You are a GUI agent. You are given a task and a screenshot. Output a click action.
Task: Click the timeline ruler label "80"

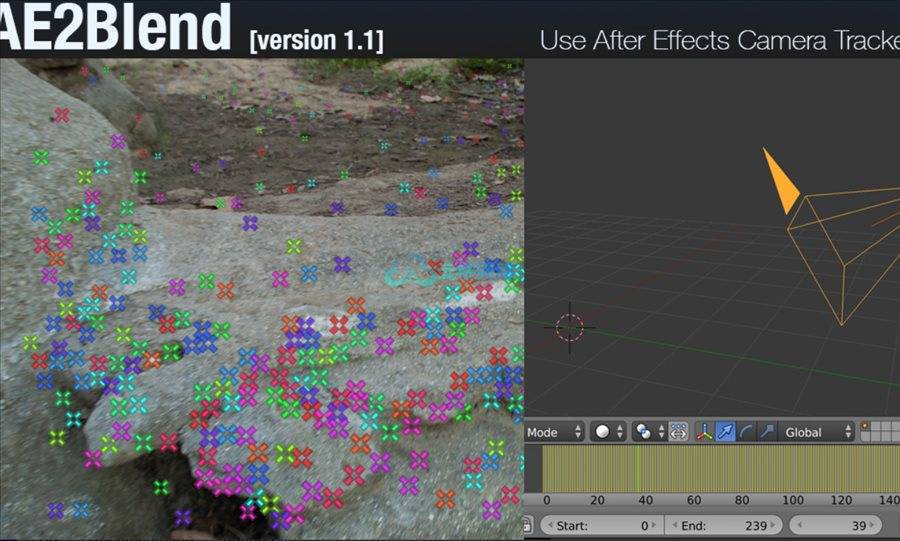click(x=742, y=500)
